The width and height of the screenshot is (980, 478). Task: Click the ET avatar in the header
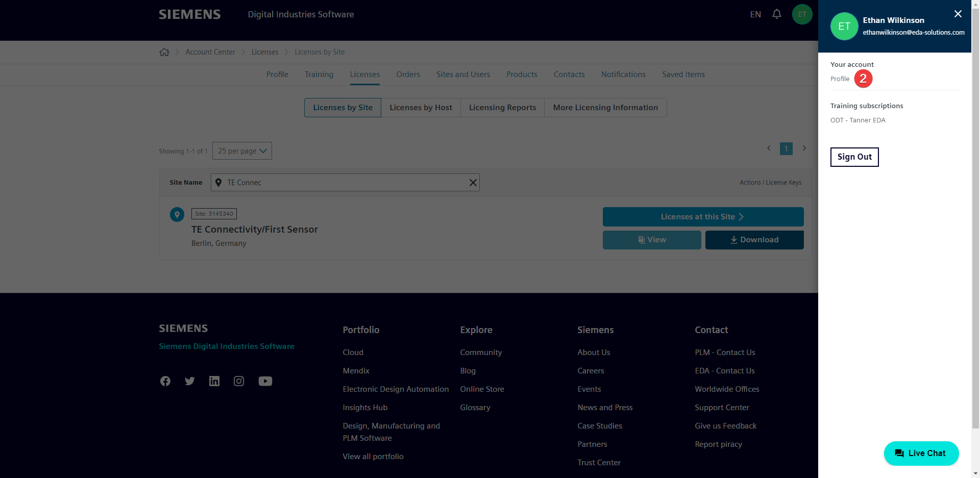[x=802, y=14]
